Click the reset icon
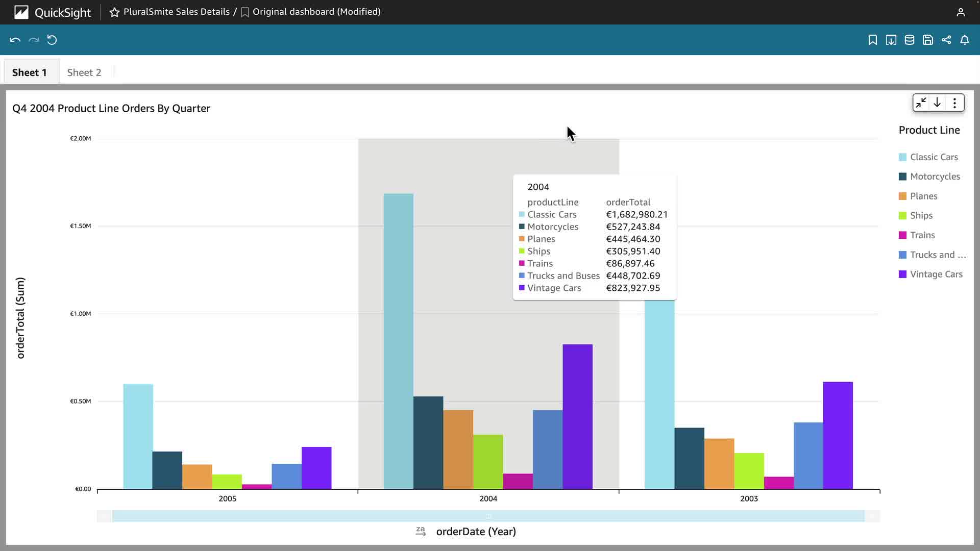Screen dimensions: 980x551 tap(52, 40)
